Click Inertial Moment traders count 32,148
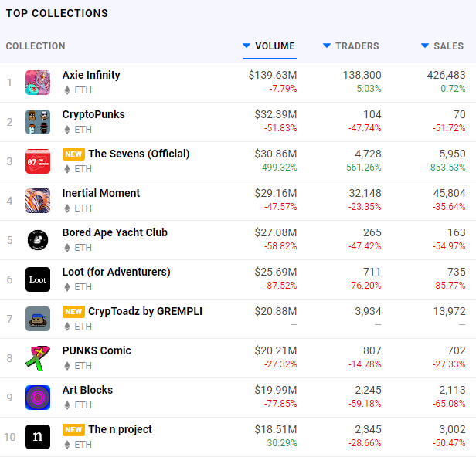This screenshot has width=476, height=457. (x=365, y=193)
